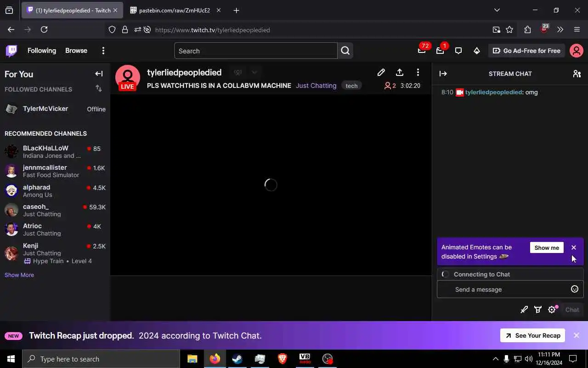The width and height of the screenshot is (588, 368).
Task: Open alpharad recommended channel
Action: 55,190
